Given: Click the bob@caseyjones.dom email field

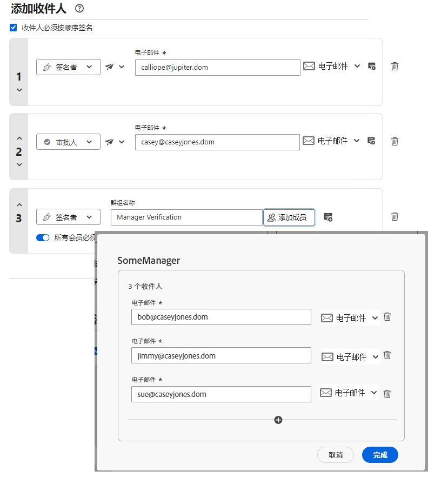Looking at the screenshot, I should pyautogui.click(x=221, y=316).
